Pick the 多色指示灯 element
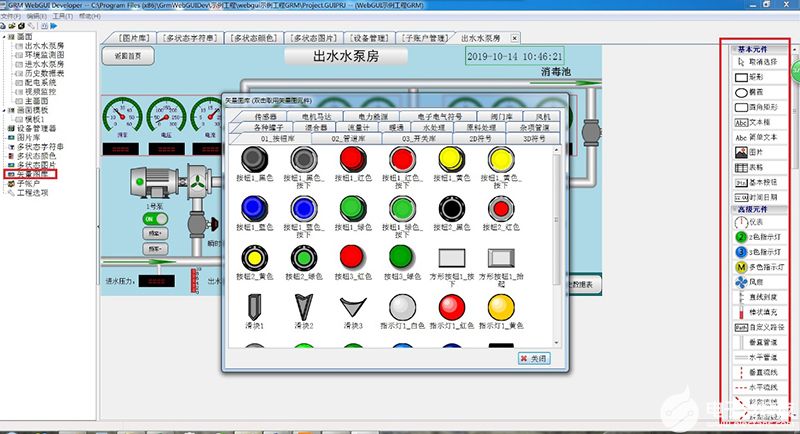The width and height of the screenshot is (800, 434). point(760,267)
